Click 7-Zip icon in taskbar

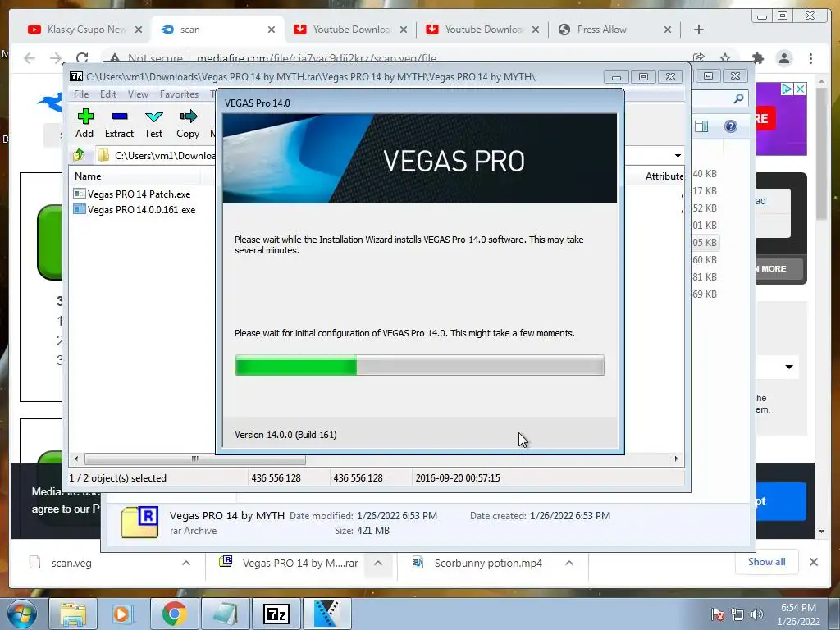pos(276,614)
